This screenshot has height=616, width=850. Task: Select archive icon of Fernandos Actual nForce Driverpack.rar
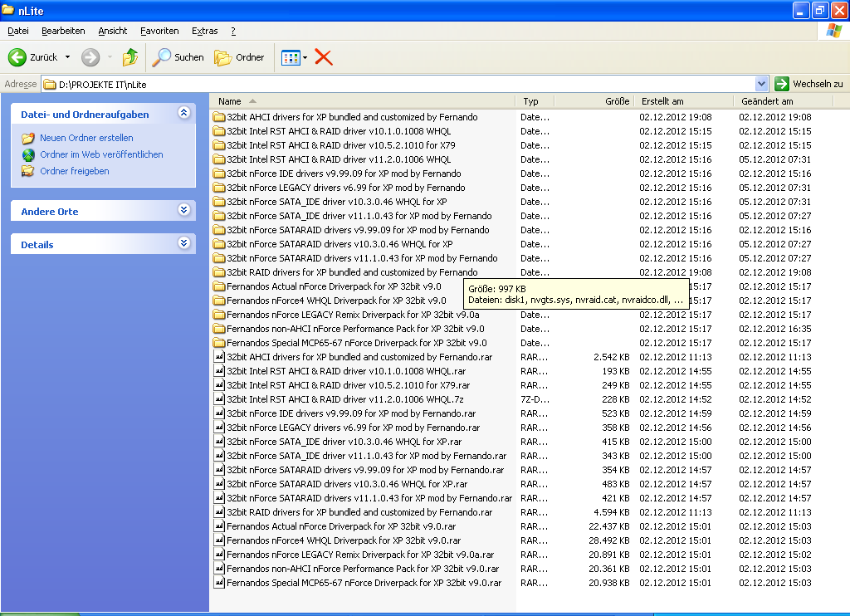pos(219,526)
